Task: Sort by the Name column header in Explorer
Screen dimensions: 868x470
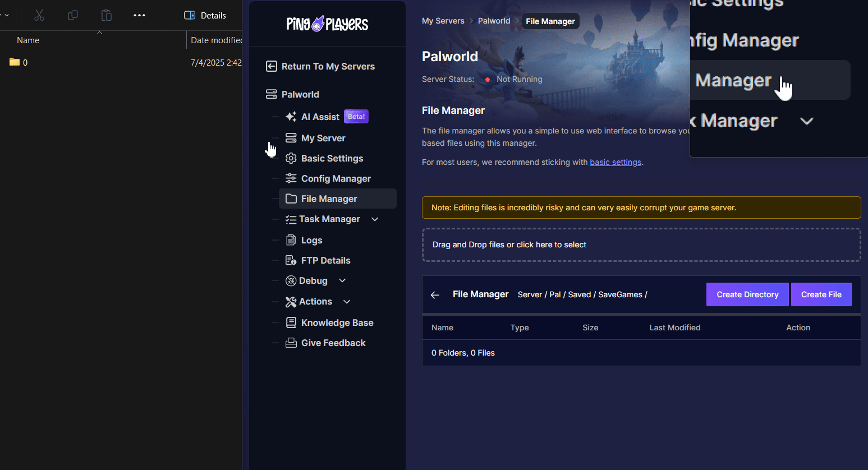Action: click(x=28, y=40)
